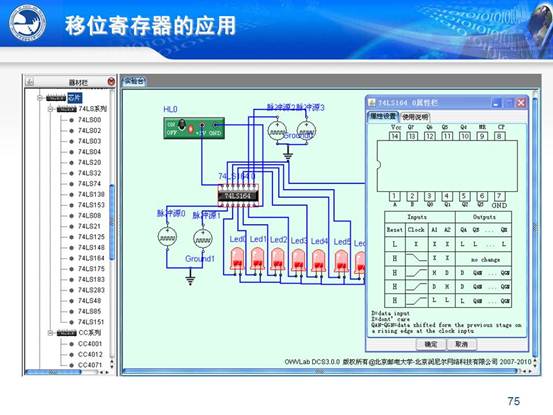
Task: Select 74LS08 in the component tree
Action: tap(89, 215)
